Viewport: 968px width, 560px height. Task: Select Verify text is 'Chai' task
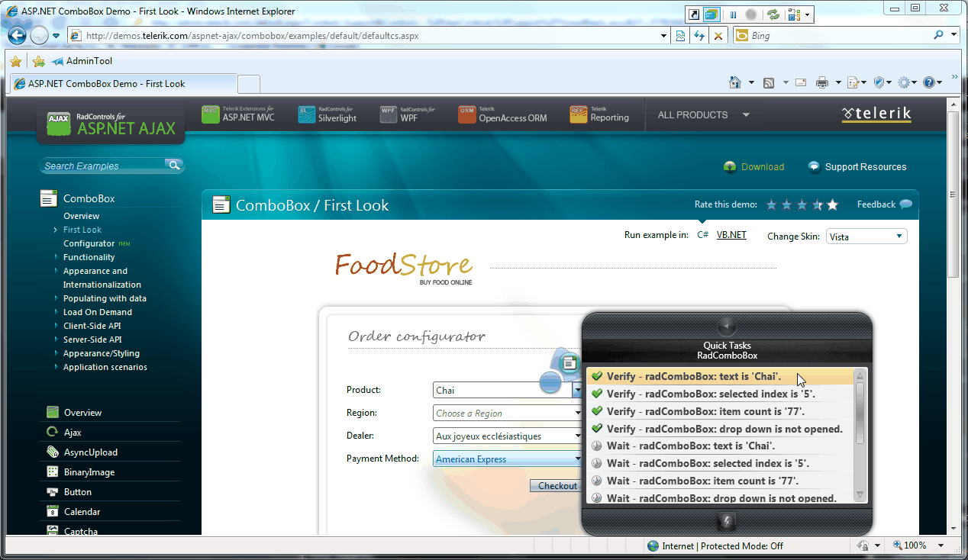tap(720, 376)
